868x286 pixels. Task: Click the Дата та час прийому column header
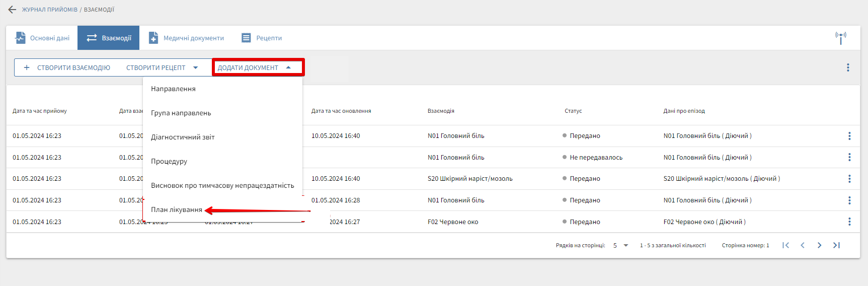point(40,111)
